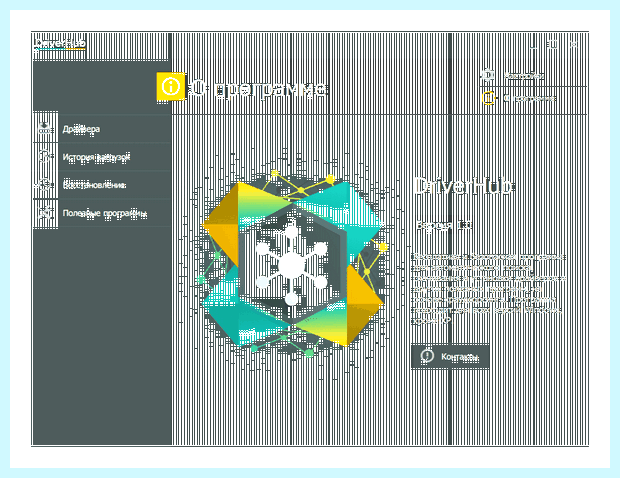Image resolution: width=620 pixels, height=478 pixels.
Task: Click the large yellow info icon in header
Action: click(171, 86)
